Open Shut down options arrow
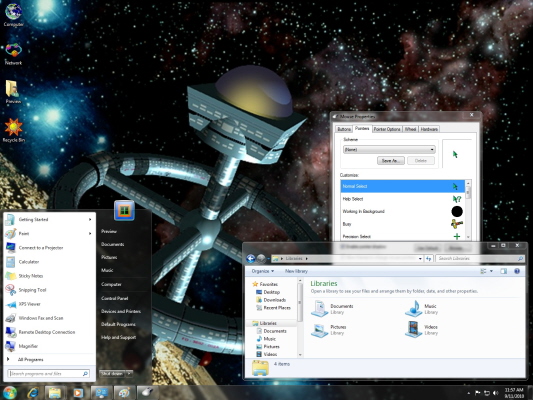 129,373
